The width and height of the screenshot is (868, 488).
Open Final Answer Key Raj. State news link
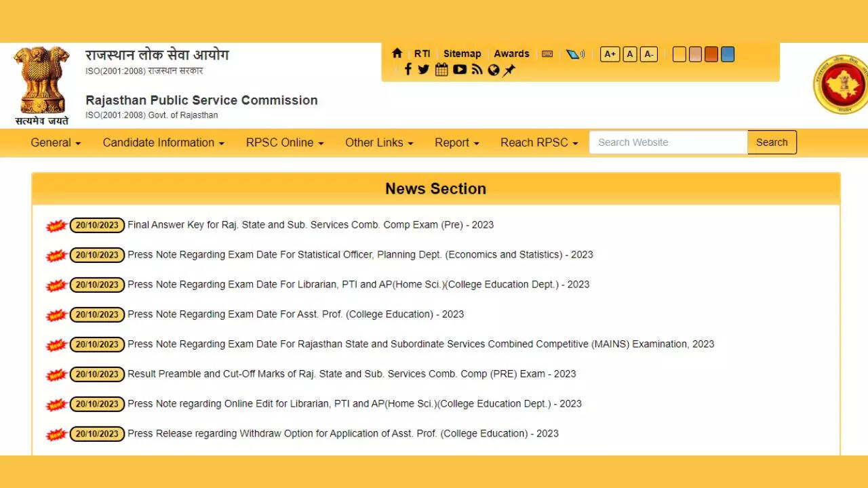311,225
